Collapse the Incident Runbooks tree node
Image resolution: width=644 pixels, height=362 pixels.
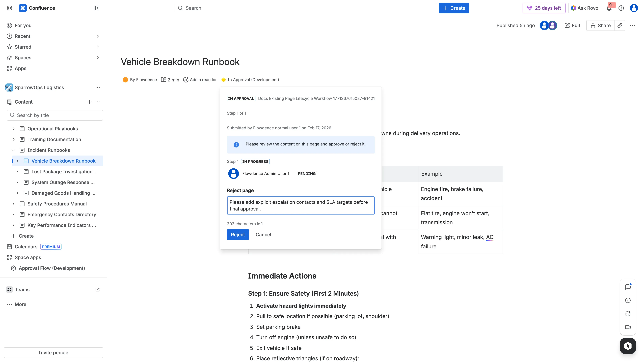coord(13,150)
